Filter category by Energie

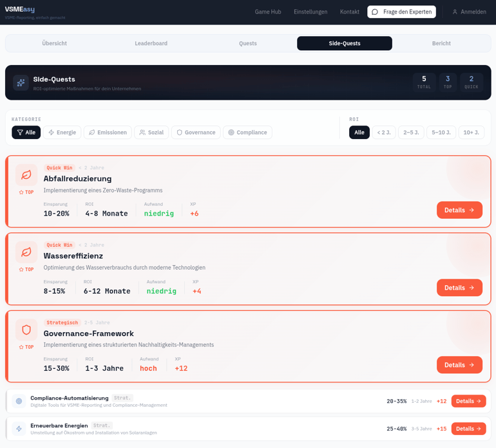[x=62, y=133]
